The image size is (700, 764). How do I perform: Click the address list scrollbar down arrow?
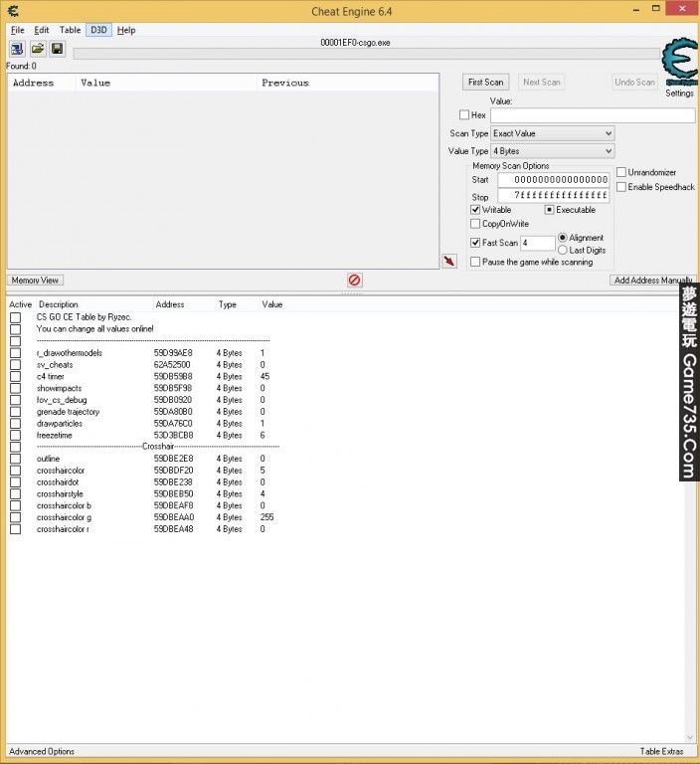pos(690,737)
